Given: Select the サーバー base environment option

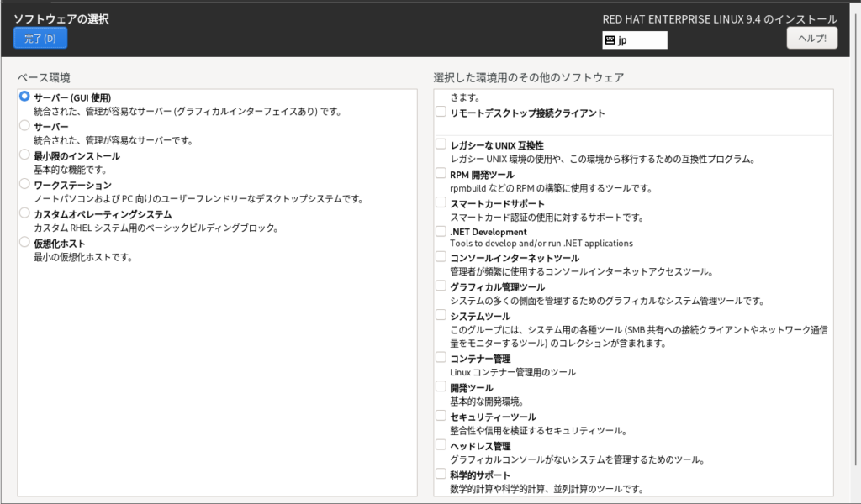Looking at the screenshot, I should [24, 126].
